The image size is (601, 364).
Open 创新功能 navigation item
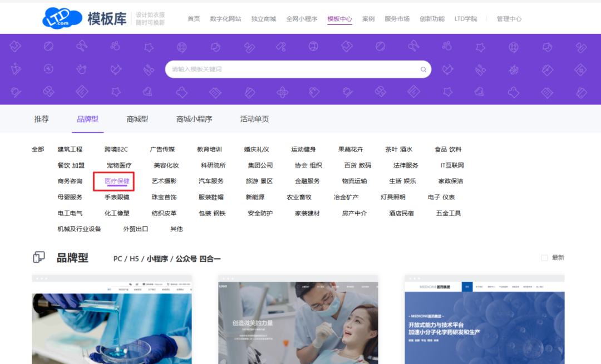click(432, 19)
